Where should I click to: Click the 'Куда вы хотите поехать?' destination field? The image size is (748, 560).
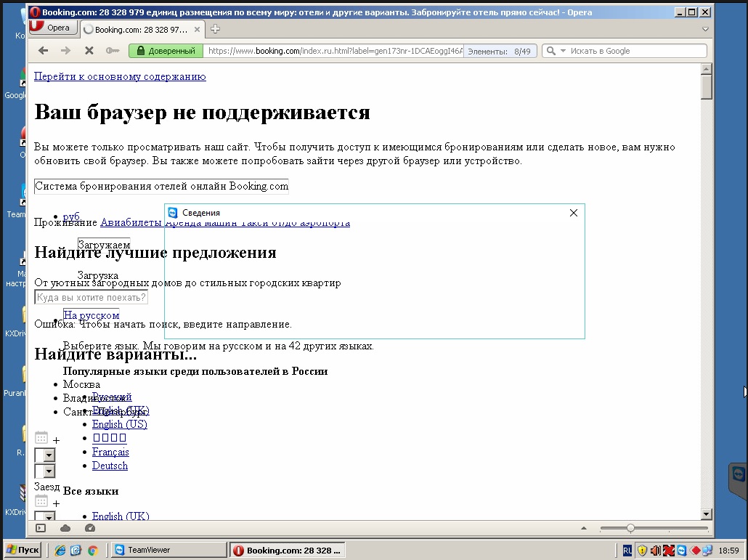pyautogui.click(x=91, y=297)
